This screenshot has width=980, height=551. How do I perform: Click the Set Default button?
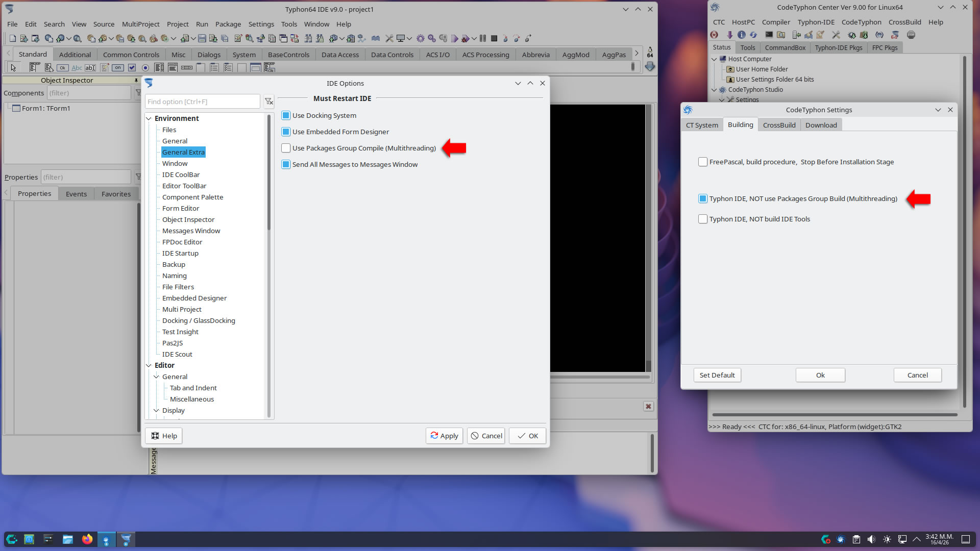pyautogui.click(x=717, y=375)
